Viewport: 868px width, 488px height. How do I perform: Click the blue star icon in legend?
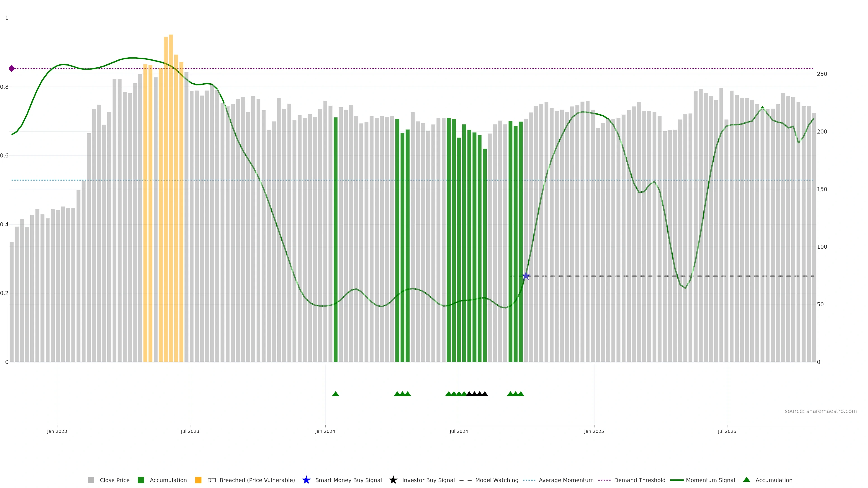[306, 480]
